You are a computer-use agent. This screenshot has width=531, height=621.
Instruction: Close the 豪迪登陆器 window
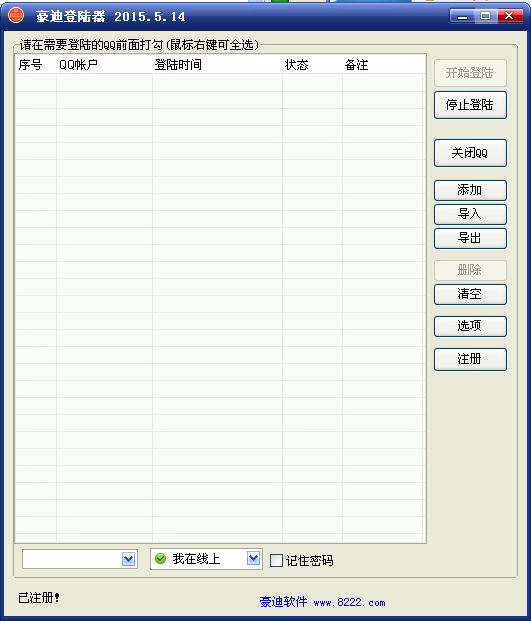click(510, 16)
